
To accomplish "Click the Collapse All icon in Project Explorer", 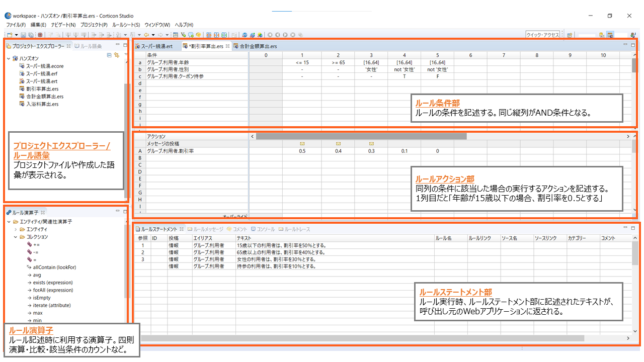I will (109, 55).
